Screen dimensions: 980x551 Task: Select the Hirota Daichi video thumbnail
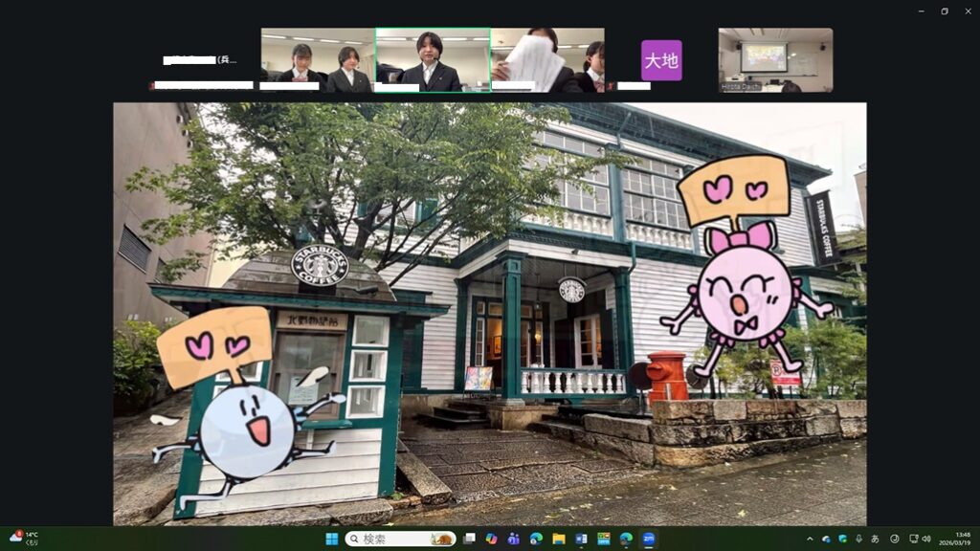click(775, 60)
